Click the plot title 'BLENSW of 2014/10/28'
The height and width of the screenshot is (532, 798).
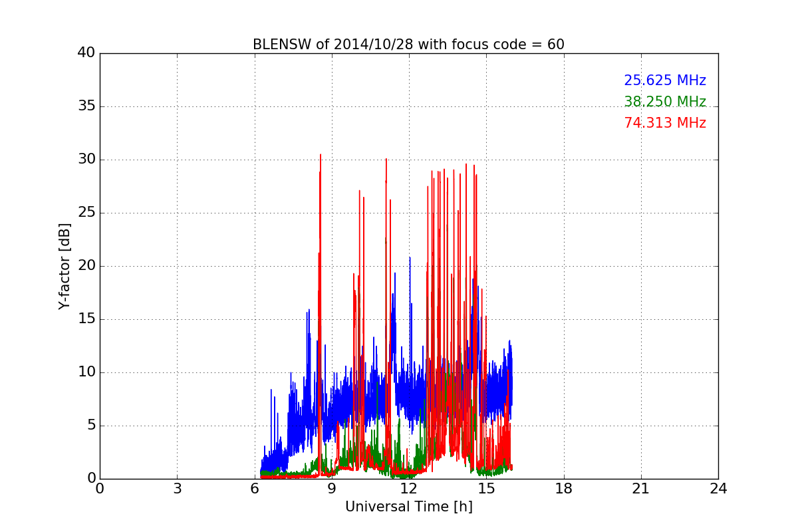coord(408,45)
